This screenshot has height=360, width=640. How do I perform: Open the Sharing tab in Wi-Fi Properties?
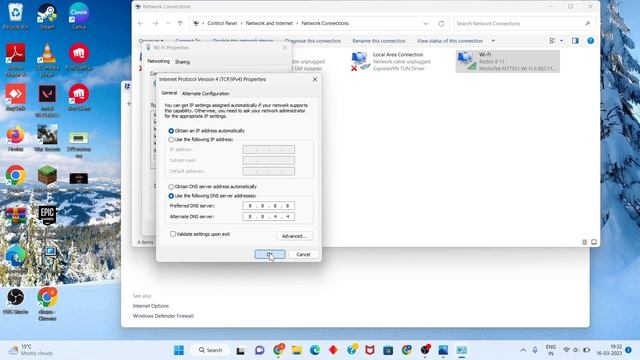(x=182, y=62)
